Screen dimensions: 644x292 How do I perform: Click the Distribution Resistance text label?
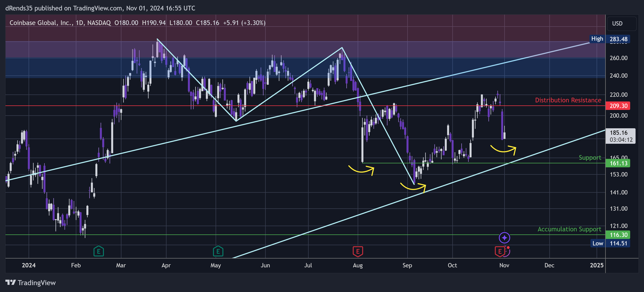(568, 100)
